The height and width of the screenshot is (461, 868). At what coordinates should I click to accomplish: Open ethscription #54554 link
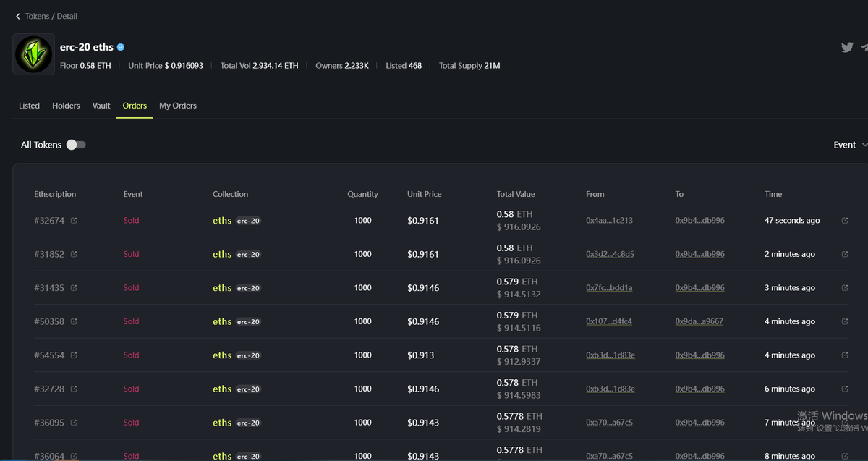49,355
